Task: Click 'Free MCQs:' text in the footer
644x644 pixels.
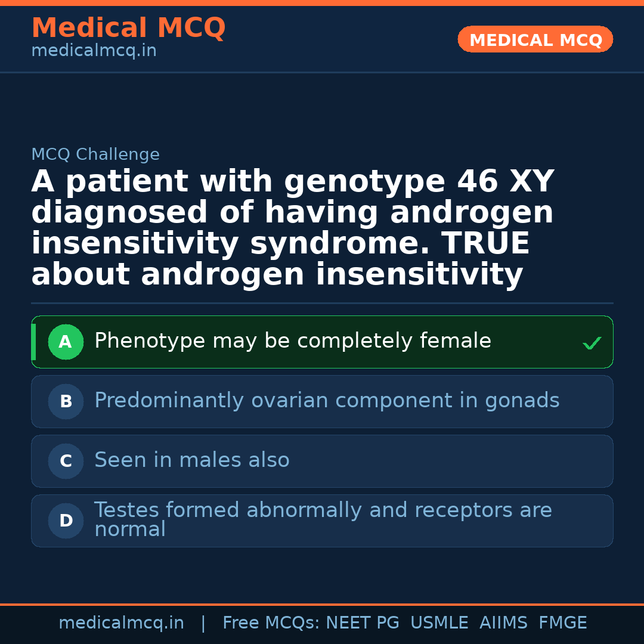Action: click(271, 623)
